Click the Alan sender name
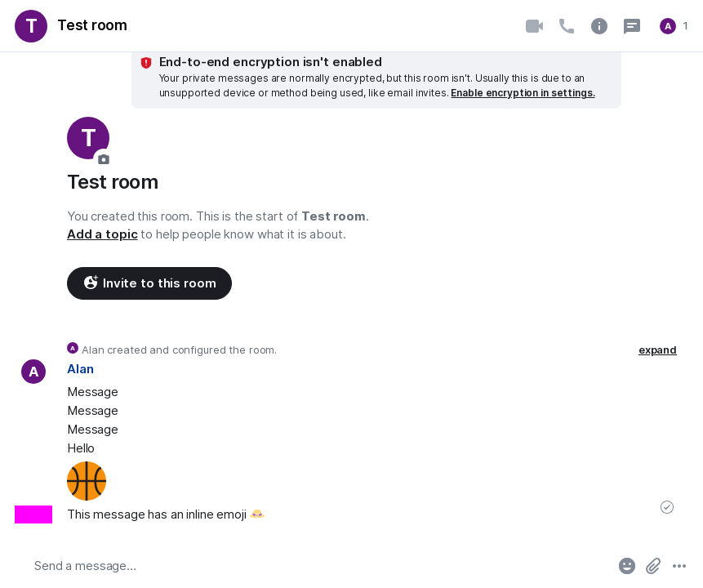The width and height of the screenshot is (703, 588). [80, 369]
